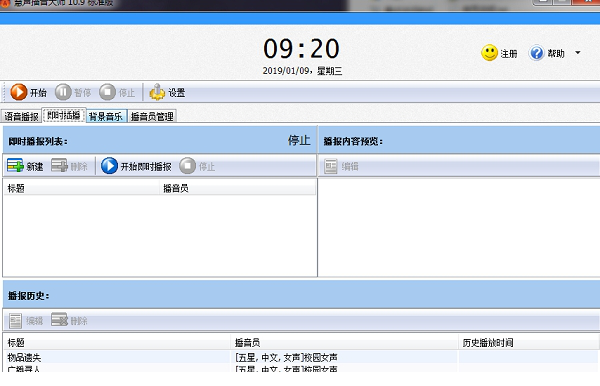The width and height of the screenshot is (600, 386).
Task: Click 删除 icon in 即时播报列表 toolbar
Action: (x=59, y=166)
